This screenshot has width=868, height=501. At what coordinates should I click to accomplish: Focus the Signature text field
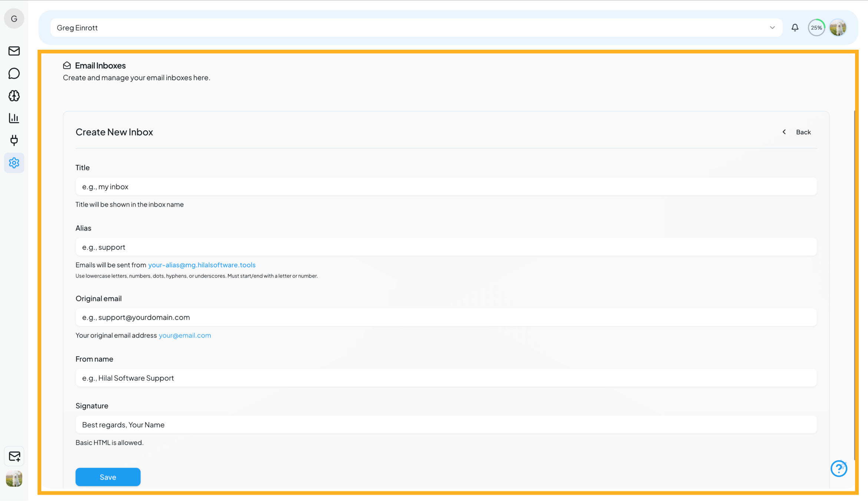coord(445,424)
